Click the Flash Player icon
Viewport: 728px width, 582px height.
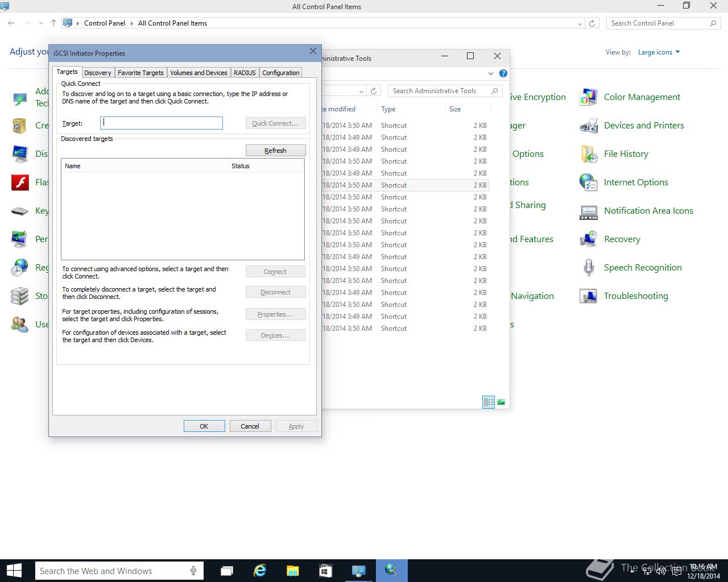pyautogui.click(x=20, y=182)
